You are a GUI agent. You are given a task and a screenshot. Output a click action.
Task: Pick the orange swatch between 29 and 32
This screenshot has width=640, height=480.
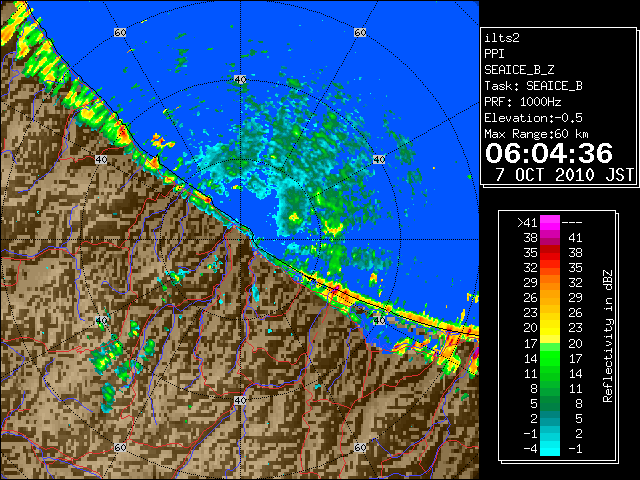[x=550, y=282]
